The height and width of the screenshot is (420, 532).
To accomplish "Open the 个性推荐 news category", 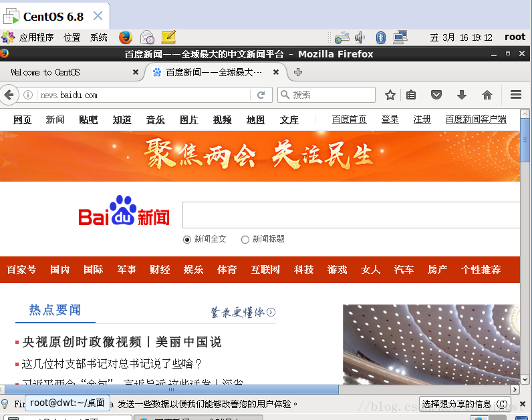I will [481, 270].
